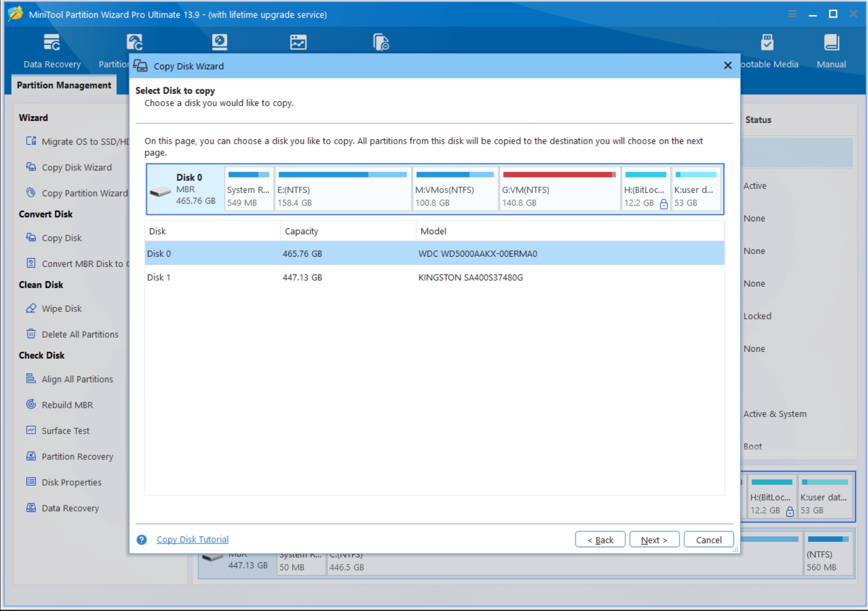Click the help question mark icon
This screenshot has width=868, height=611.
pyautogui.click(x=141, y=540)
